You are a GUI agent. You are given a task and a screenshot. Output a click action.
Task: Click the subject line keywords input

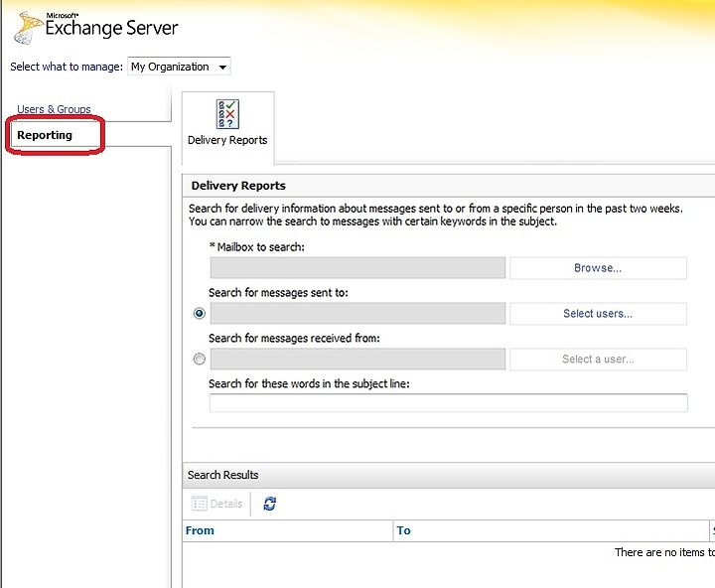coord(448,403)
